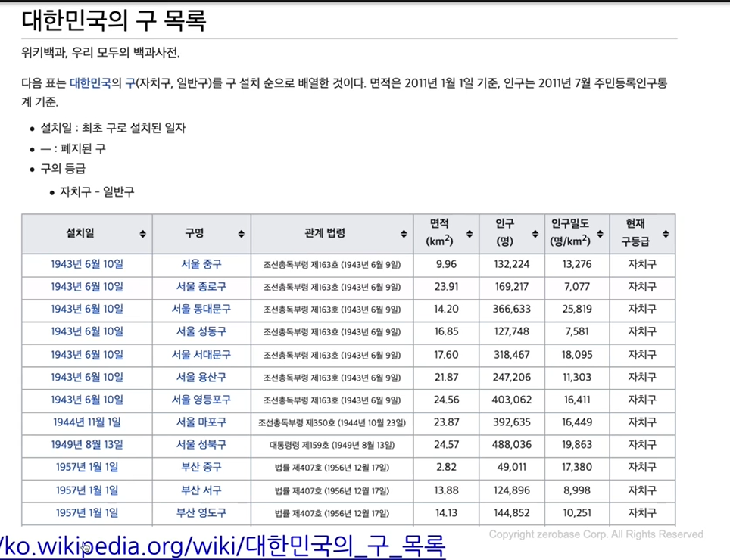This screenshot has width=730, height=560.
Task: Sort table by 면적 column arrows
Action: [x=470, y=234]
